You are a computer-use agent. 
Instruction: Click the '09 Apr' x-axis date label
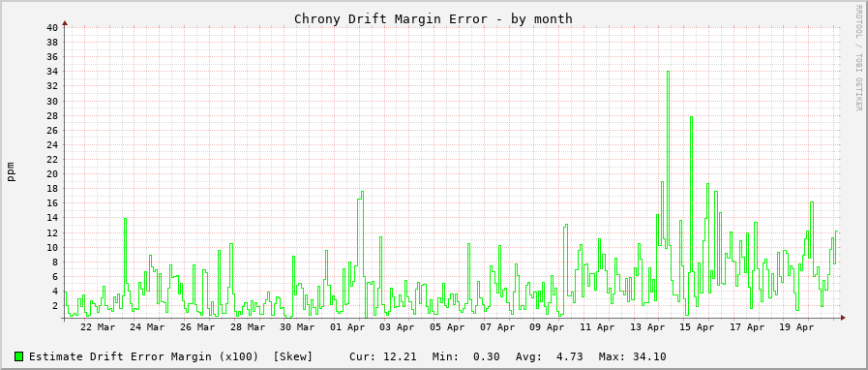click(x=548, y=327)
